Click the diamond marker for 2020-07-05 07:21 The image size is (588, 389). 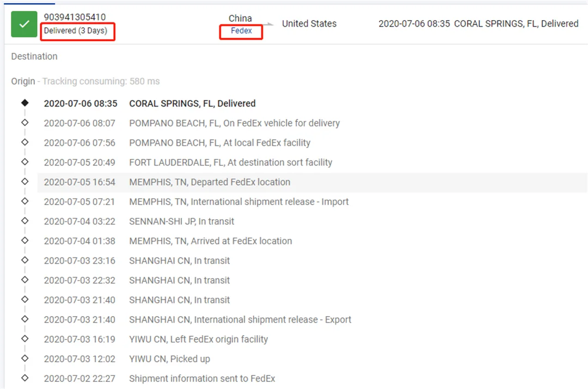tap(24, 201)
